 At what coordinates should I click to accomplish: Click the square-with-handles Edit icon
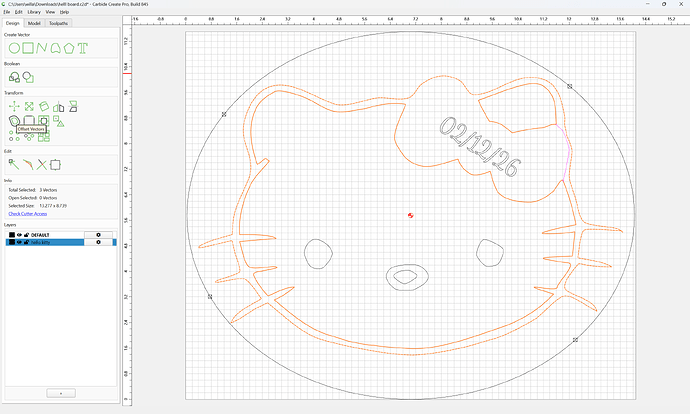pyautogui.click(x=55, y=165)
